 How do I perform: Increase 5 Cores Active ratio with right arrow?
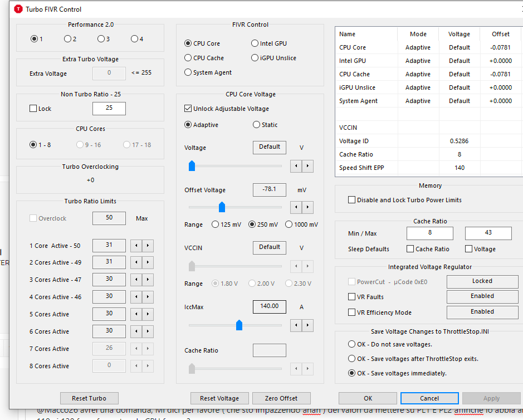pos(148,314)
